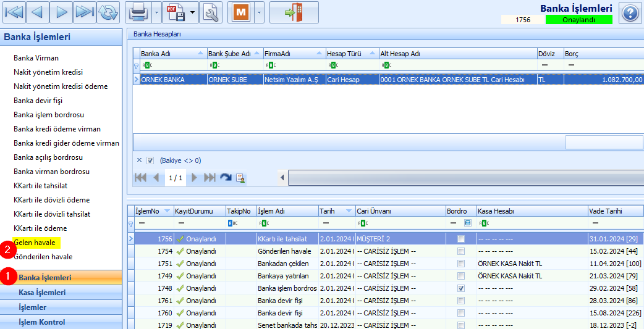Click the orange M toolbar button
This screenshot has width=644, height=329.
tap(241, 12)
